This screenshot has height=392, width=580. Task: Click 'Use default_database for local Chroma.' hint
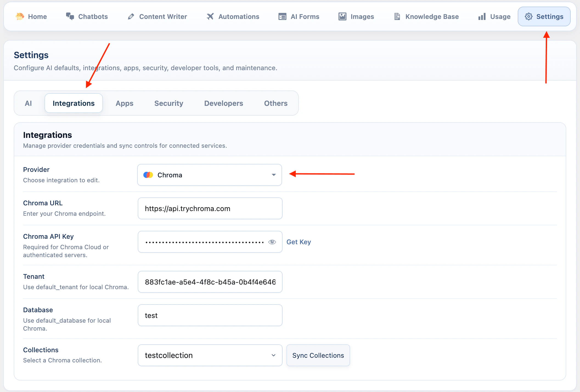(x=67, y=324)
